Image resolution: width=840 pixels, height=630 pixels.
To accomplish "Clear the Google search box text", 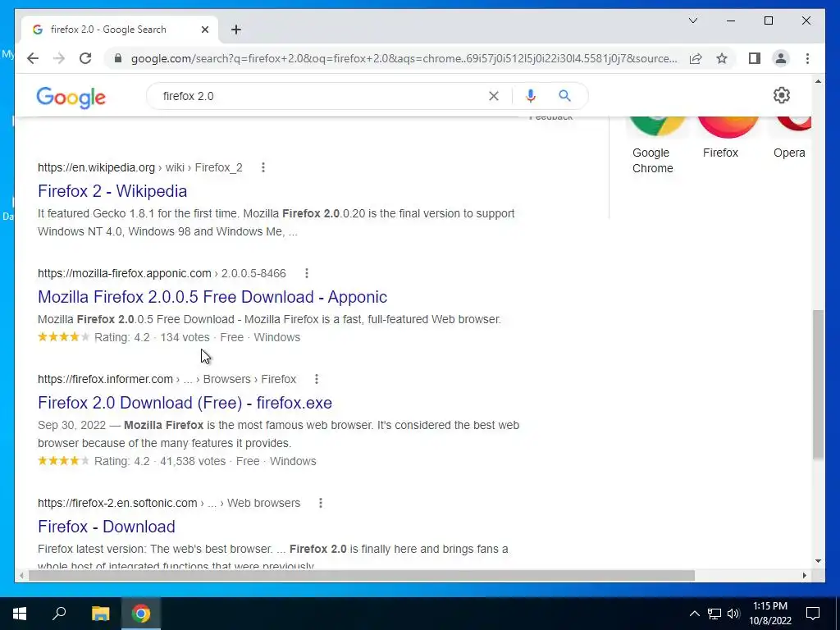I will point(493,96).
